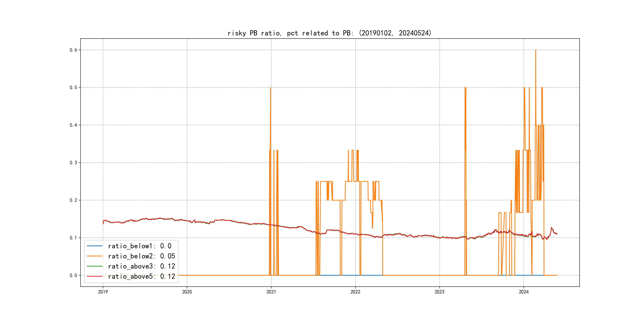Click the 2019 x-axis tick label

(x=103, y=292)
